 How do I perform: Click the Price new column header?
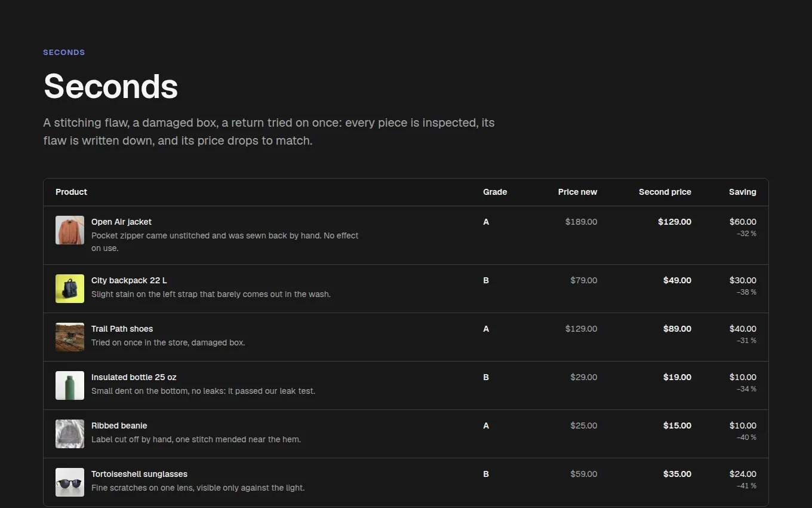[x=577, y=192]
